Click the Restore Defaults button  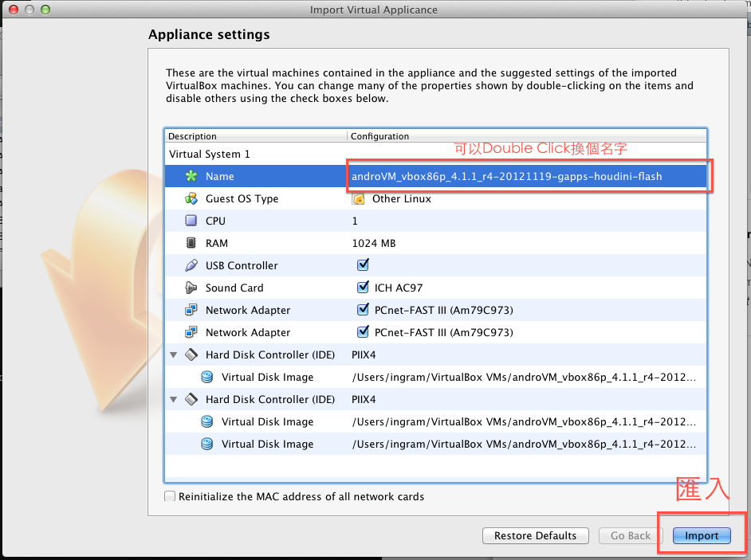535,536
